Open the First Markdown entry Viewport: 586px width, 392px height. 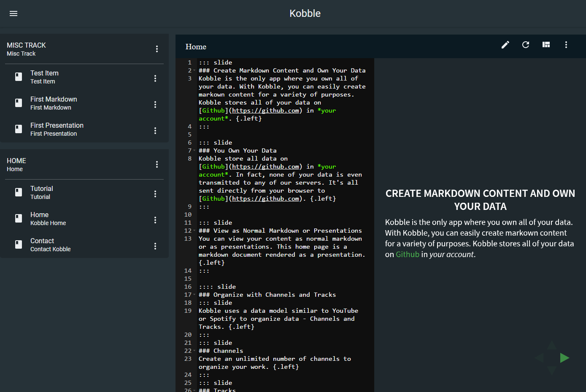point(84,103)
